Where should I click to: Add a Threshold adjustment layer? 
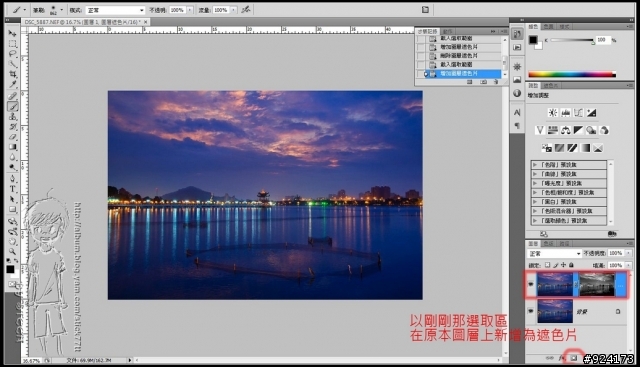tap(572, 148)
